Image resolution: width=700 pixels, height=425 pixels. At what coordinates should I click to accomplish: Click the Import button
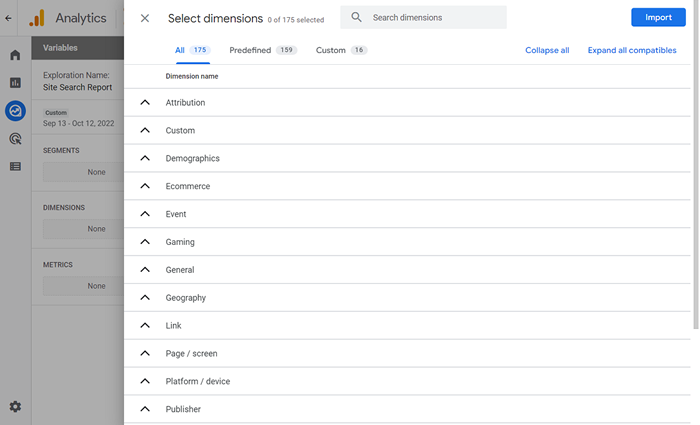658,17
